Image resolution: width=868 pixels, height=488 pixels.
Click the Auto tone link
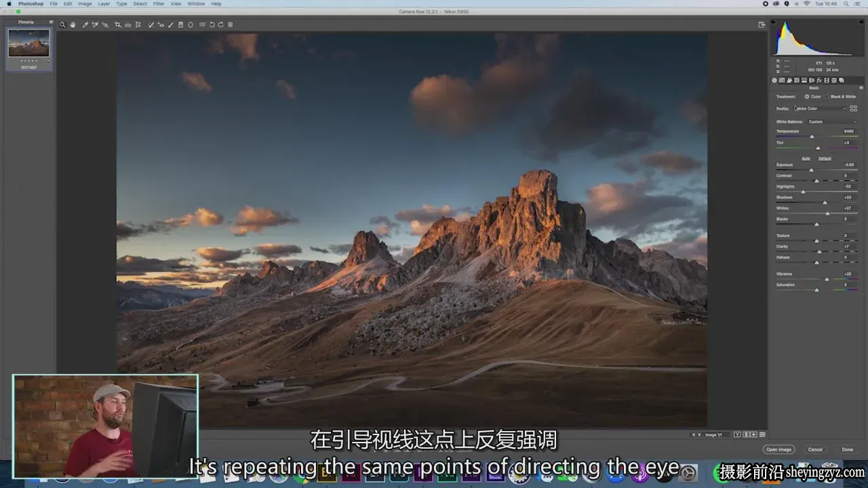(x=806, y=159)
